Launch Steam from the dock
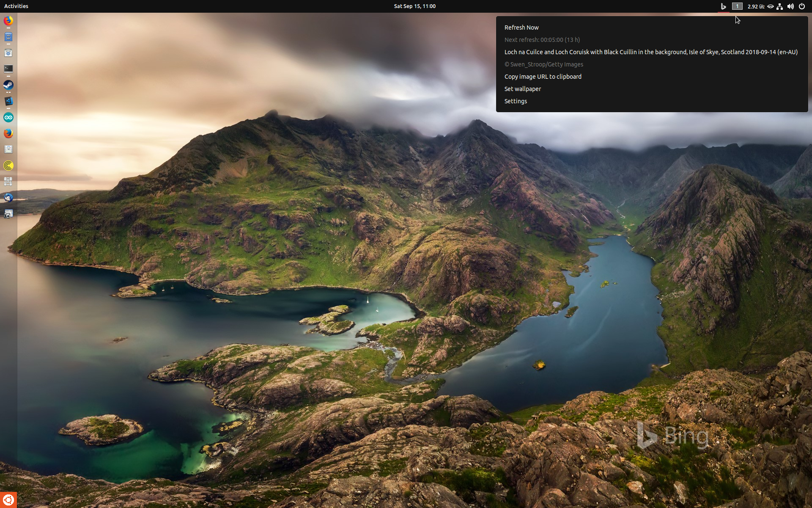This screenshot has width=812, height=508. [8, 85]
